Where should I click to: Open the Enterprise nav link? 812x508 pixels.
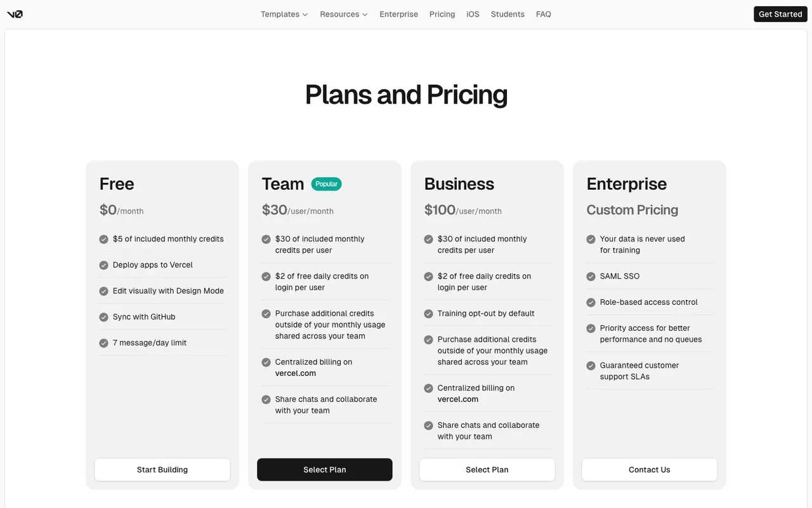pyautogui.click(x=398, y=14)
